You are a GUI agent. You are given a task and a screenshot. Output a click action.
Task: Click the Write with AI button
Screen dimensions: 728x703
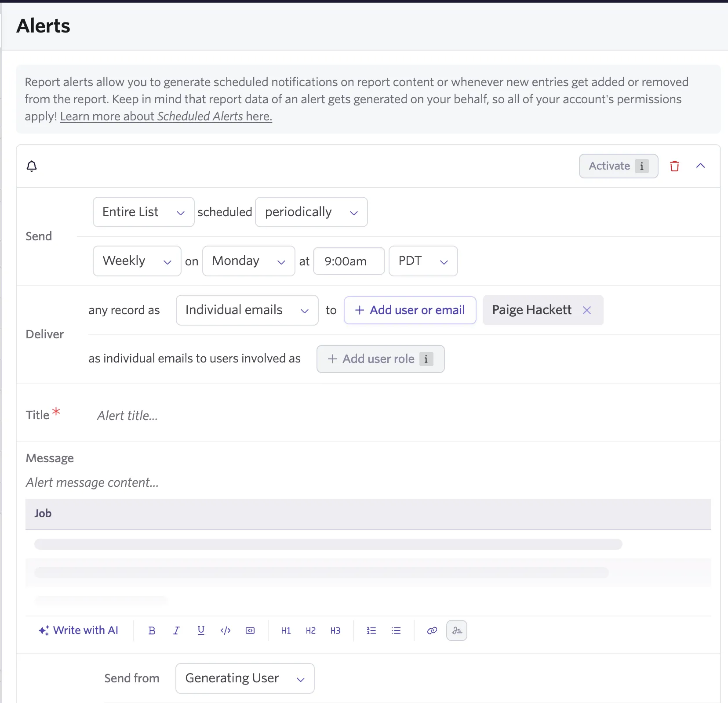79,631
